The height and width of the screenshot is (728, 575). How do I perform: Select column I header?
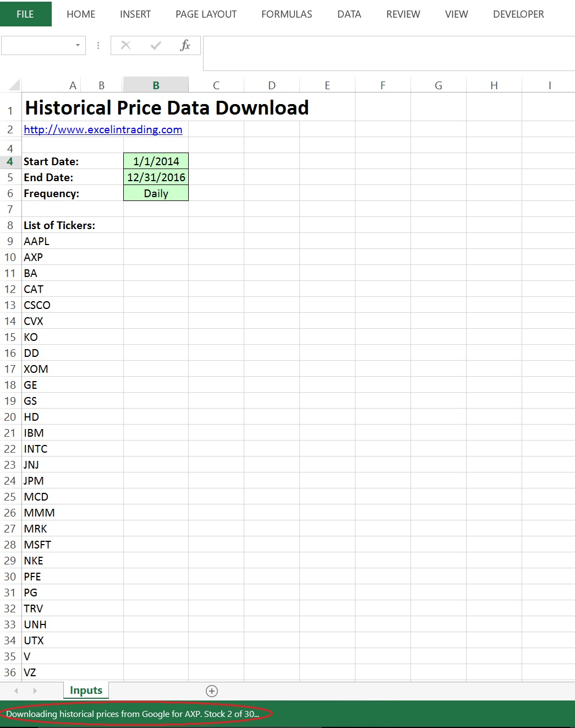point(549,85)
